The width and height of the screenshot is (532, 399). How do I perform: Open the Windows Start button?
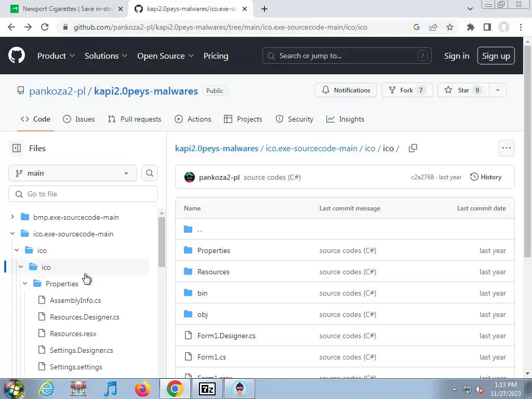[14, 389]
